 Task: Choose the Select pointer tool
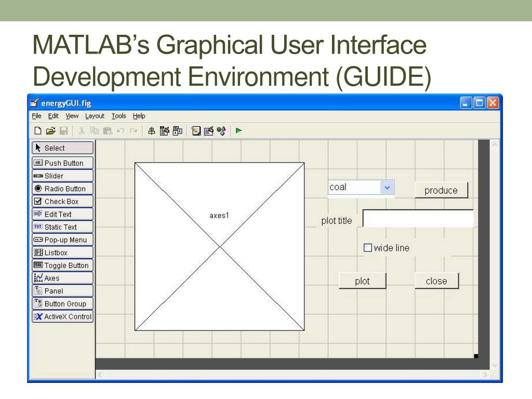(x=63, y=148)
